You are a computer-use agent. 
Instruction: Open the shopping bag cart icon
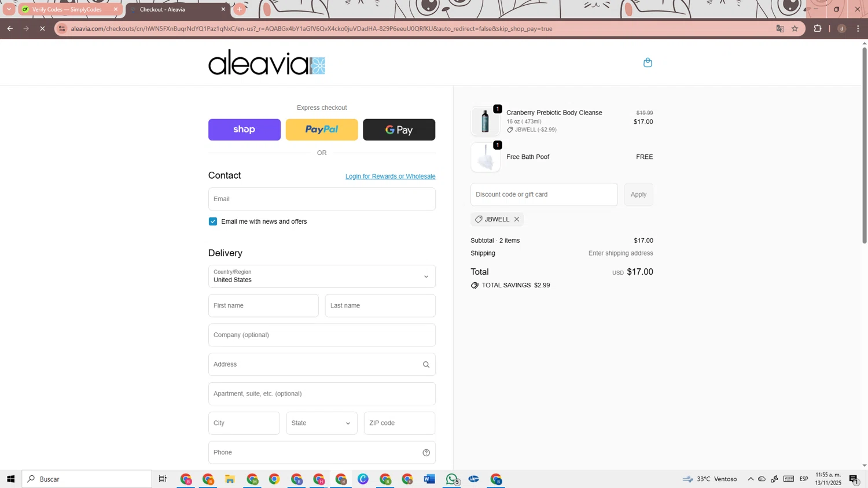pyautogui.click(x=648, y=62)
